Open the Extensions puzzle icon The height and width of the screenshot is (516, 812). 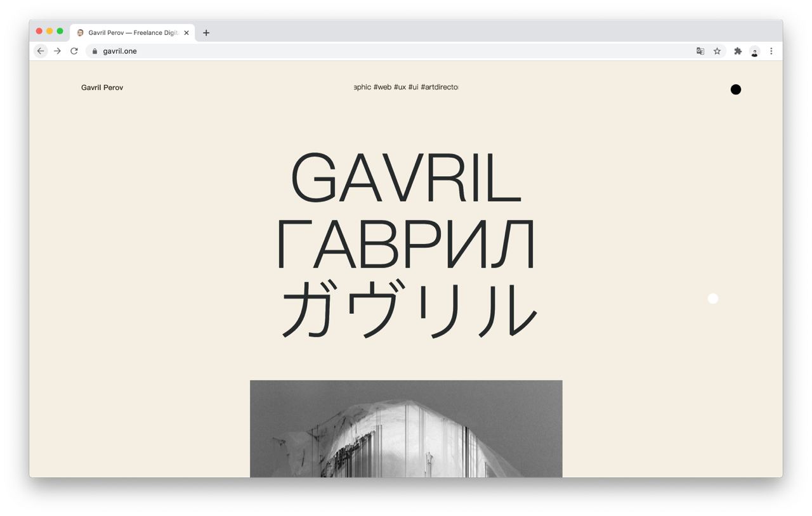(738, 51)
